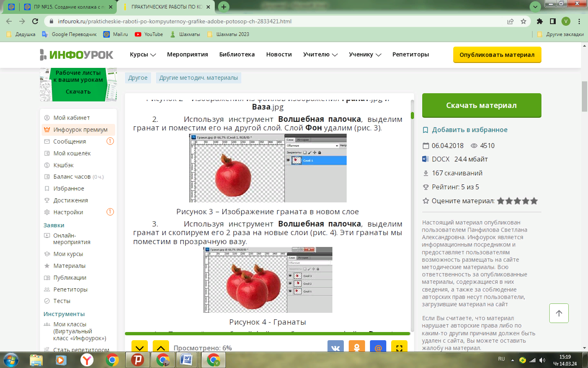Click yellow down-arrow page button
This screenshot has height=368, width=588.
click(x=140, y=347)
